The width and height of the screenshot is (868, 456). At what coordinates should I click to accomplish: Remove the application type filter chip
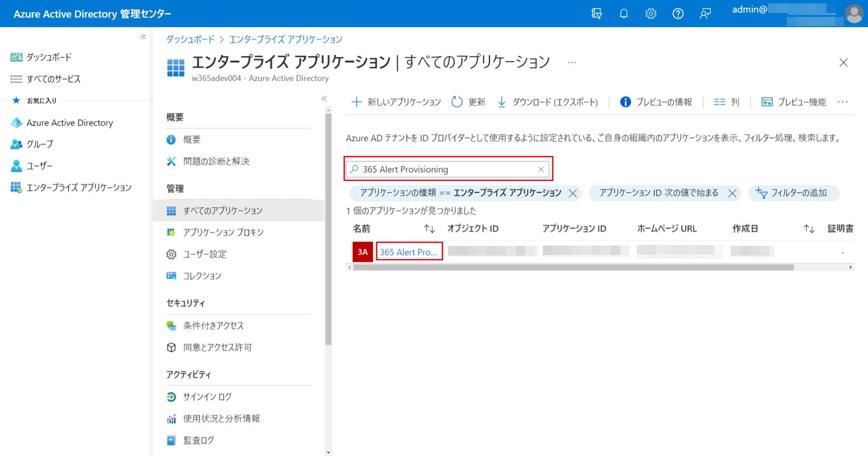573,193
